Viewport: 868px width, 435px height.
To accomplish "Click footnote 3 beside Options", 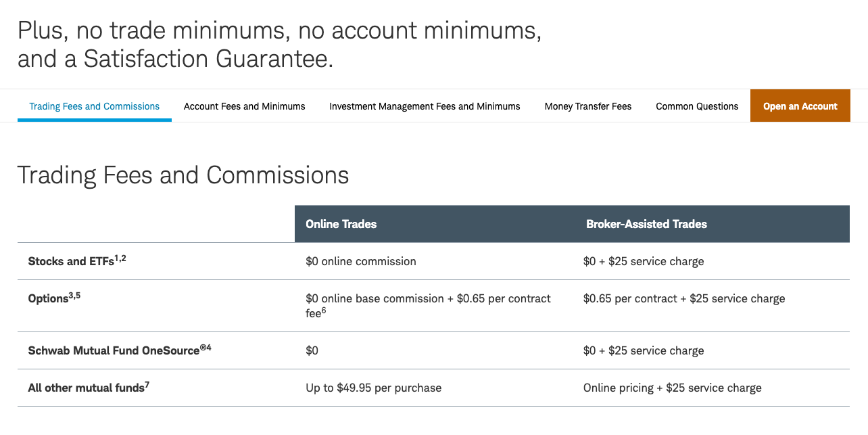I will (x=70, y=295).
